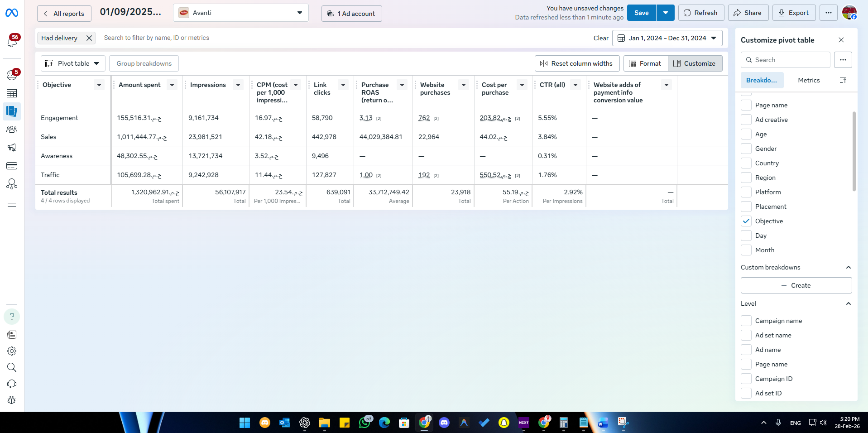Enable the Placement breakdown checkbox

[x=746, y=207]
